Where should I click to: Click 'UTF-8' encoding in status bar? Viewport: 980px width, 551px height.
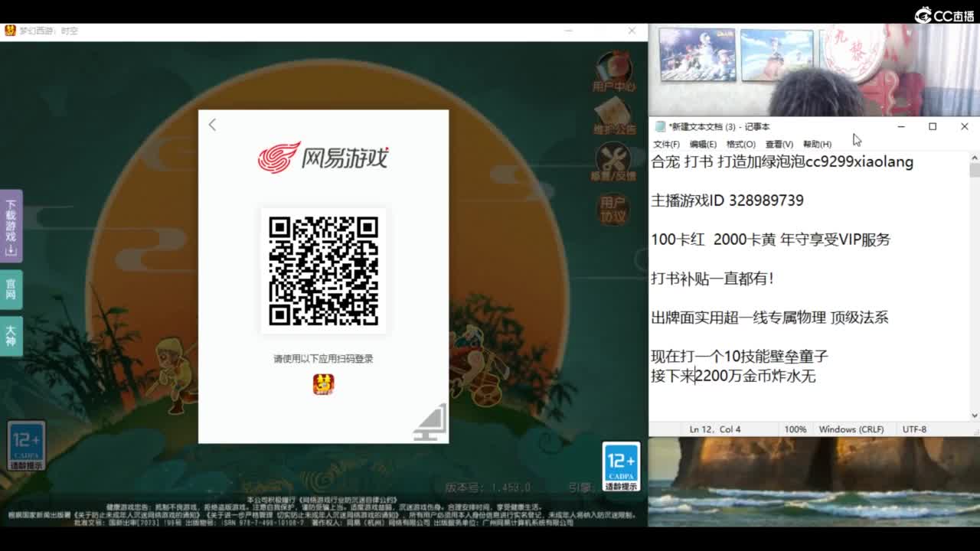[x=914, y=429]
